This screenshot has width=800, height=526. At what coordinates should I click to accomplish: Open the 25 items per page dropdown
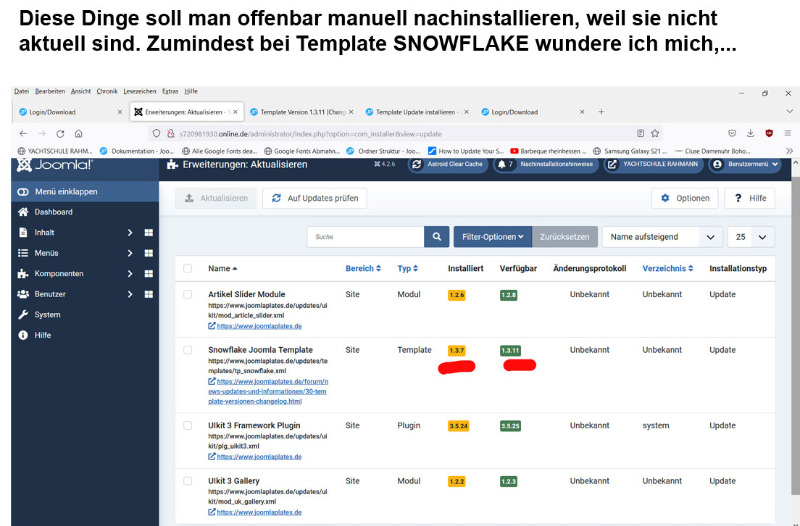tap(751, 237)
